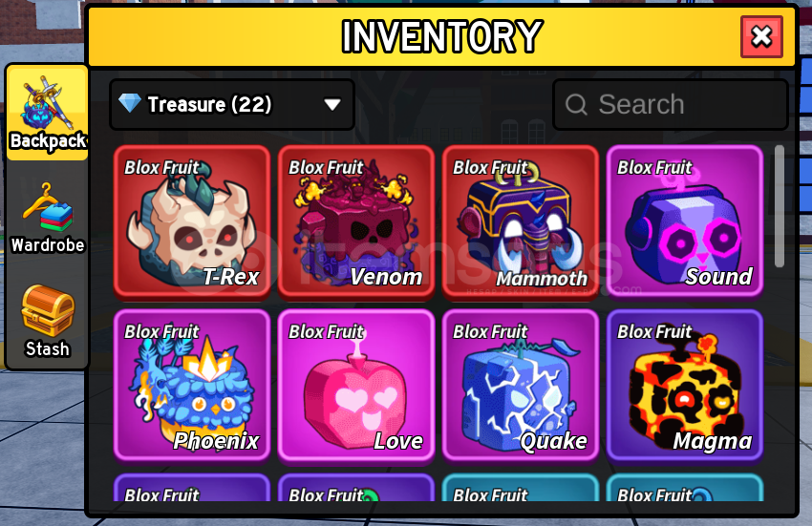Select the Magma Blox Fruit
Viewport: 812px width, 526px height.
[685, 386]
